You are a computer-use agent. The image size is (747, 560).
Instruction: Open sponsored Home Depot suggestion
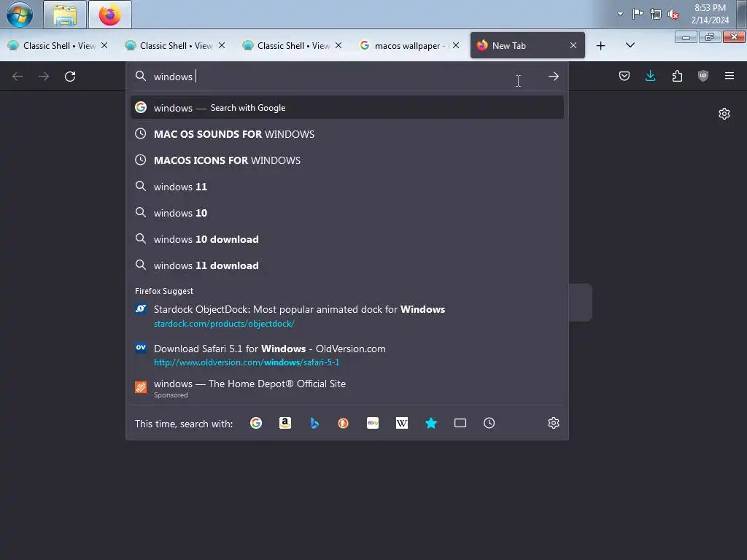[x=347, y=389]
